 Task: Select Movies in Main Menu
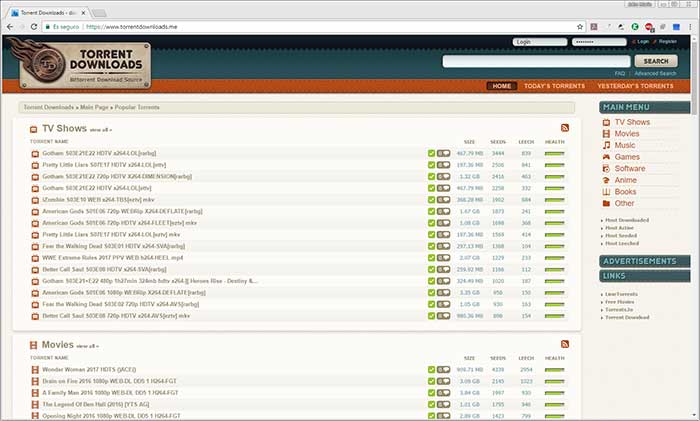627,133
